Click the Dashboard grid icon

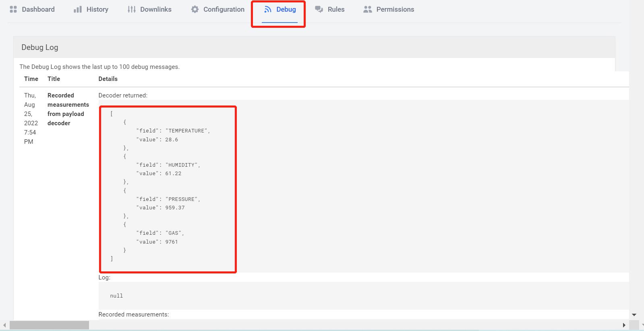coord(13,9)
